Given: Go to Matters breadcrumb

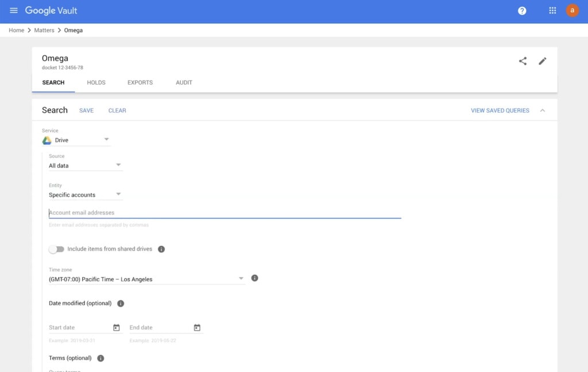Looking at the screenshot, I should 44,30.
